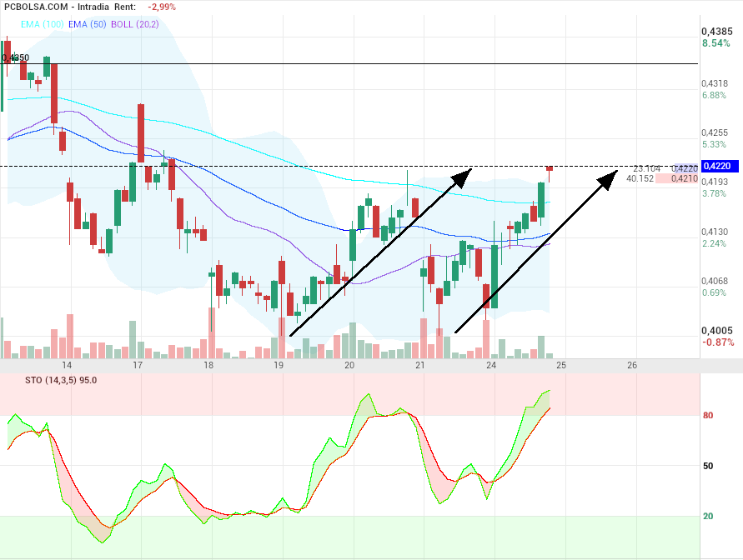This screenshot has height=560, width=743.
Task: Click the 0,4350 horizontal line label
Action: (16, 57)
